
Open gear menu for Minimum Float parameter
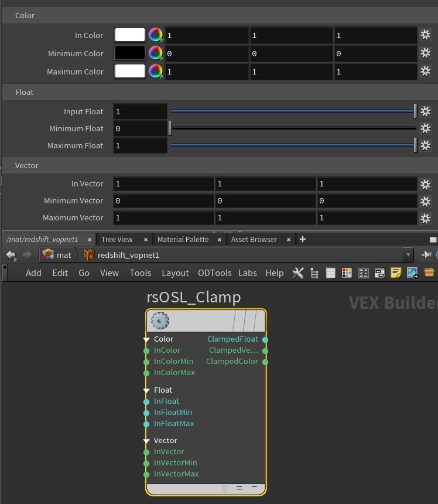[426, 128]
